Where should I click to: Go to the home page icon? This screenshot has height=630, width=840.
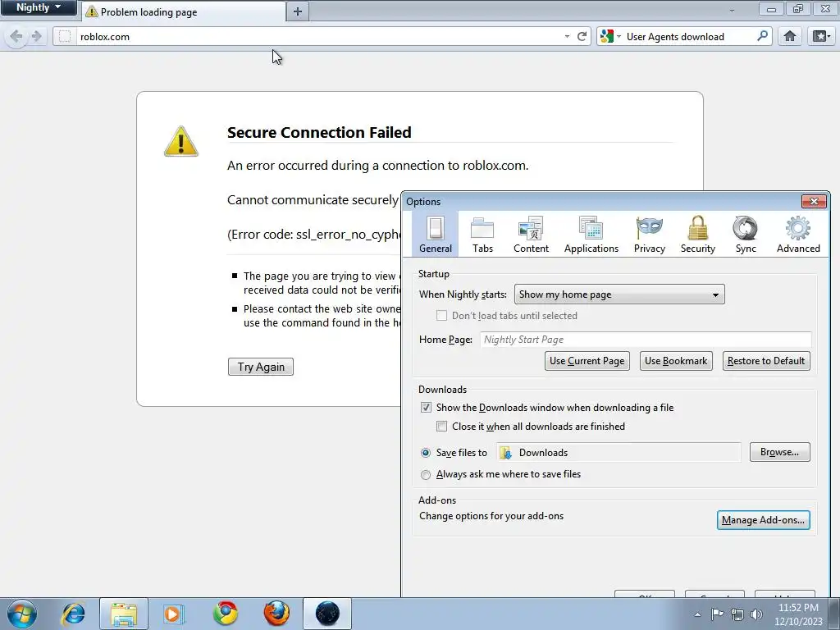pyautogui.click(x=790, y=36)
